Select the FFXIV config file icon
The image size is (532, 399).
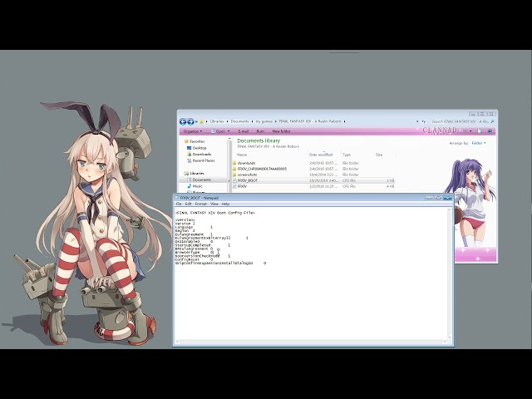[x=234, y=186]
